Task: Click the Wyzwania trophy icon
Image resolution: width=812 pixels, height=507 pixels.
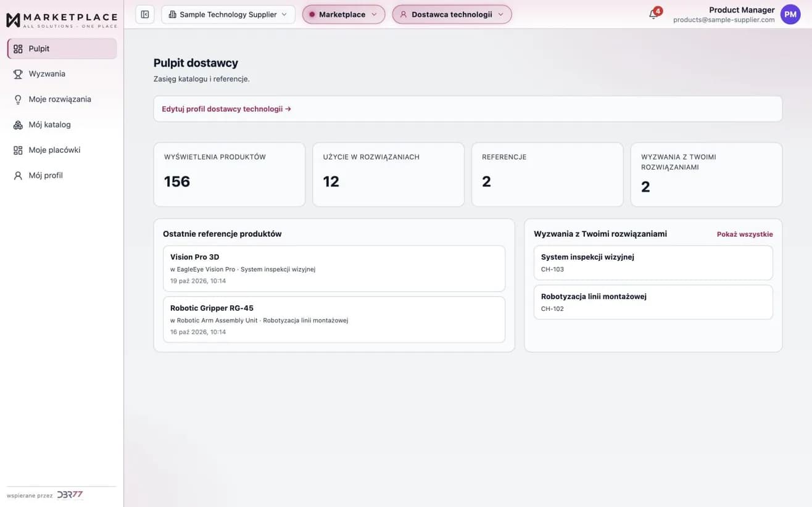Action: click(x=18, y=74)
